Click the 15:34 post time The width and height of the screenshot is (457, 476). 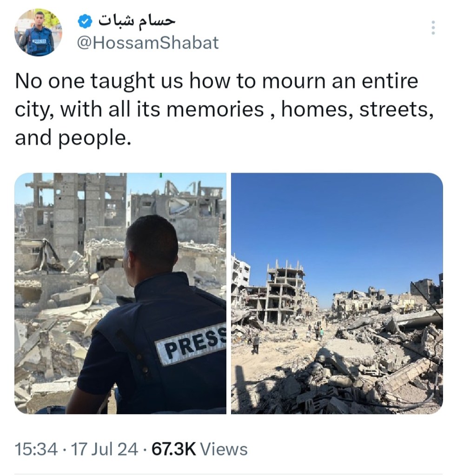[x=36, y=450]
